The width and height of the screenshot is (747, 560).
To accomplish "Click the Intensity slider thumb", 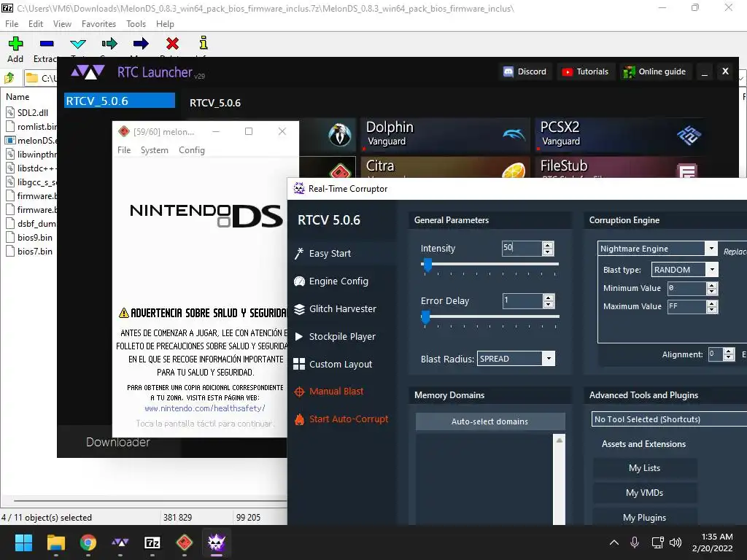I will [427, 265].
